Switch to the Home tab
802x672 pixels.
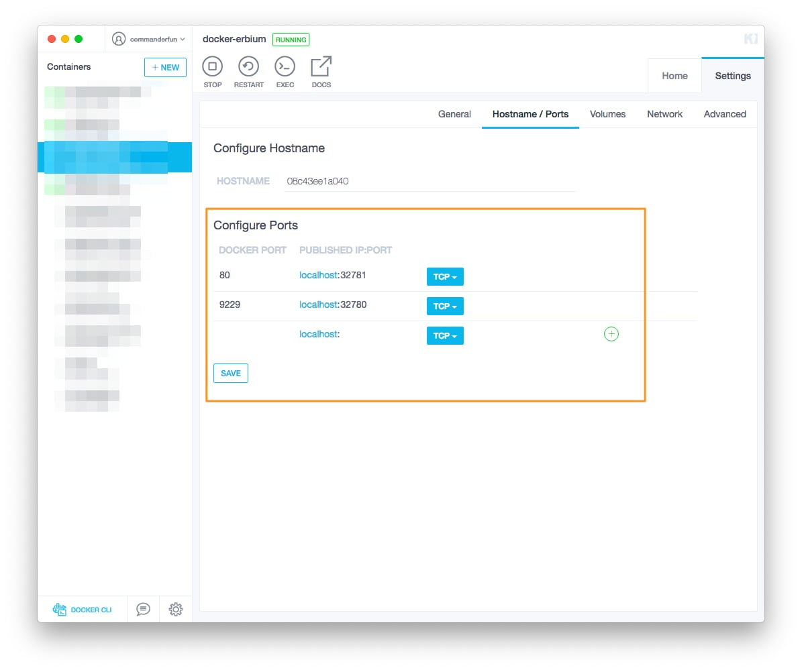pos(674,76)
